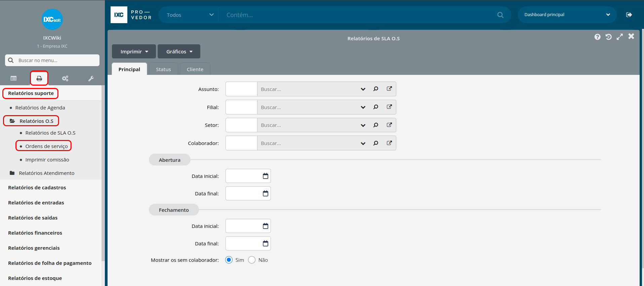This screenshot has width=644, height=286.
Task: Open Relatórios suporte menu section
Action: pyautogui.click(x=31, y=93)
